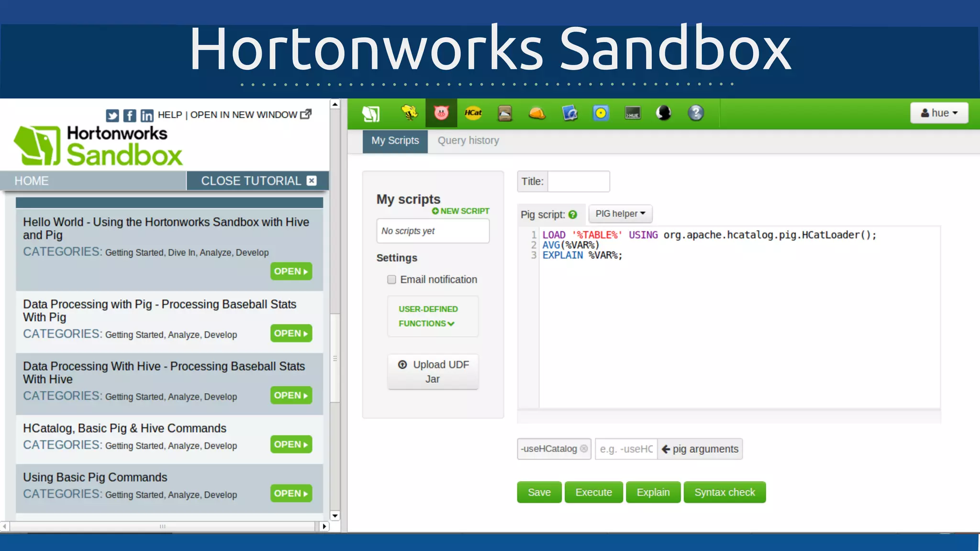Click the Hortonworks Sandbox logo
980x551 pixels.
point(98,145)
